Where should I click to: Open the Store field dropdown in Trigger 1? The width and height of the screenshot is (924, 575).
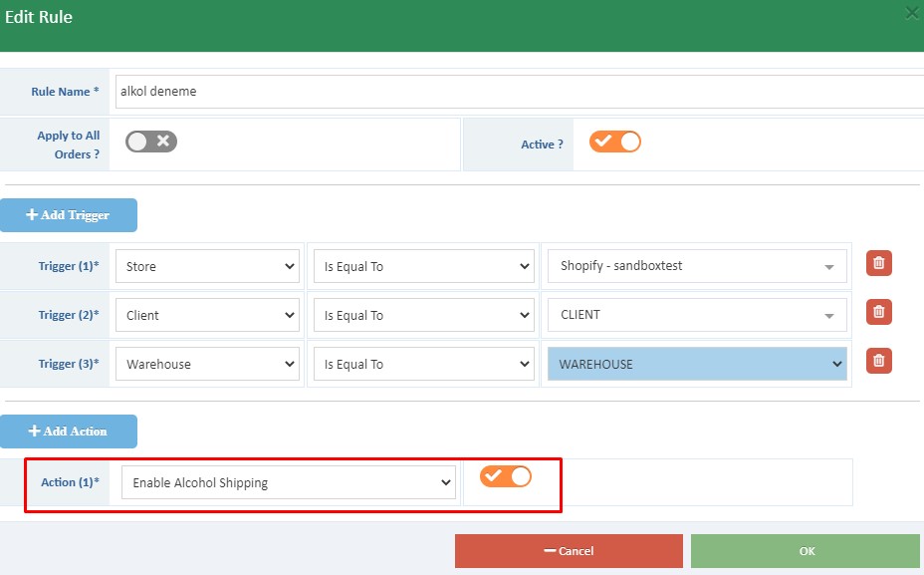point(207,266)
